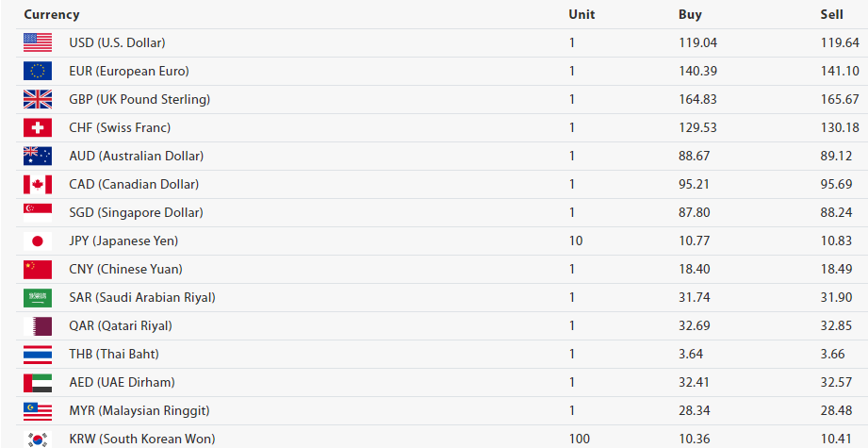Click the Canadian flag icon
Viewport: 868px width, 448px height.
tap(38, 184)
